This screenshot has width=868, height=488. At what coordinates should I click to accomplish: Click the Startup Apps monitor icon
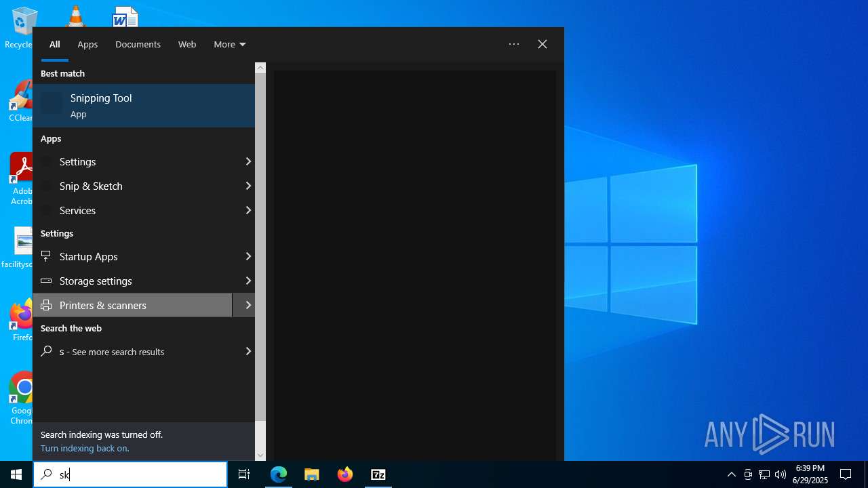[x=46, y=256]
